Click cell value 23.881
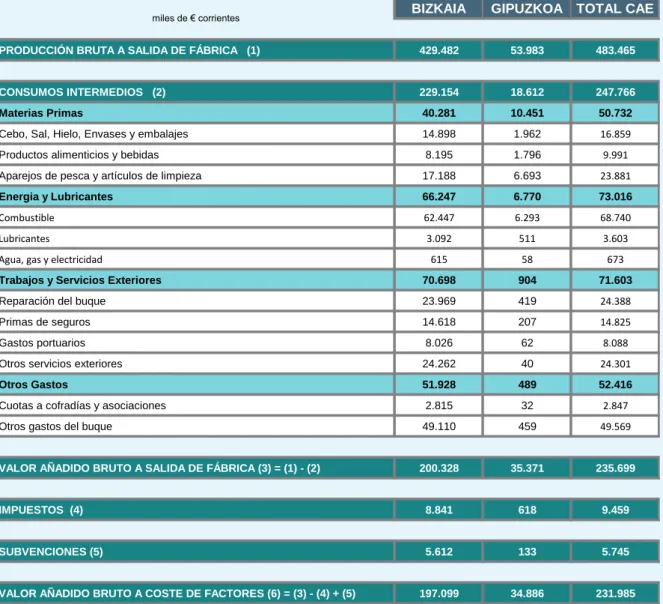The width and height of the screenshot is (663, 604). [x=615, y=176]
